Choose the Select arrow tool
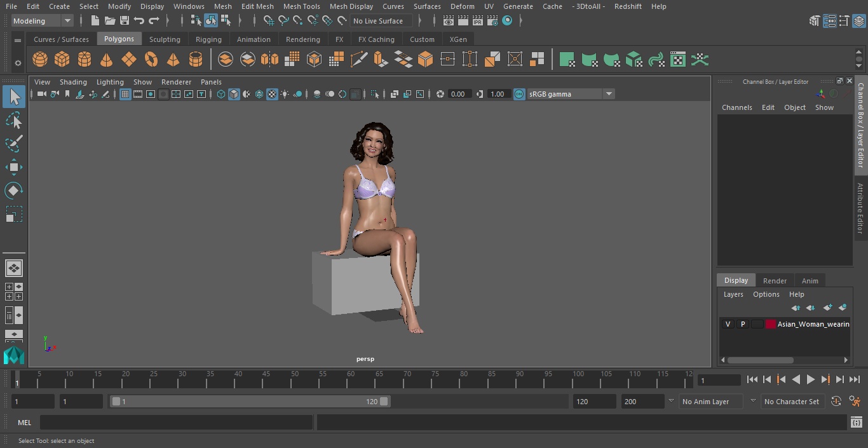 click(x=14, y=97)
